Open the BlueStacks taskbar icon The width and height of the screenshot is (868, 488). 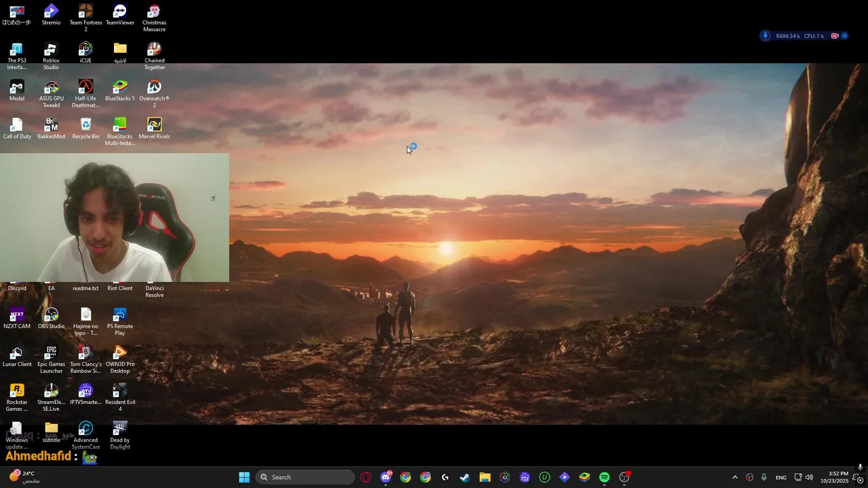pyautogui.click(x=585, y=477)
